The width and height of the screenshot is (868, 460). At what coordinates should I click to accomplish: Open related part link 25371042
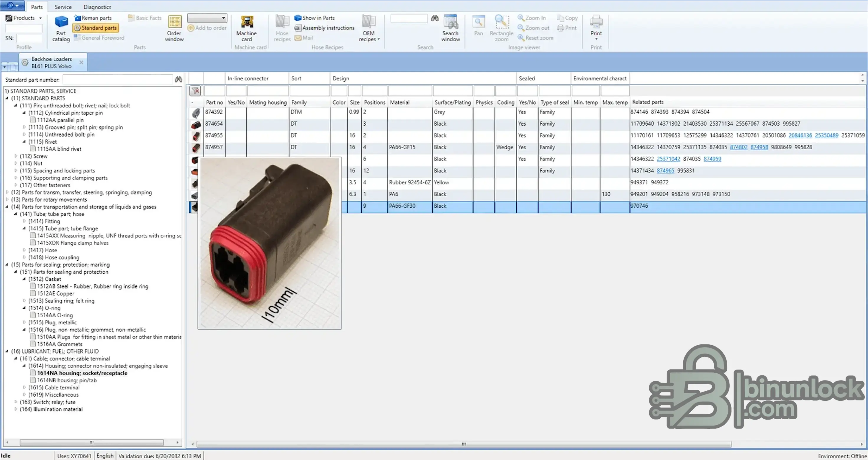(668, 159)
